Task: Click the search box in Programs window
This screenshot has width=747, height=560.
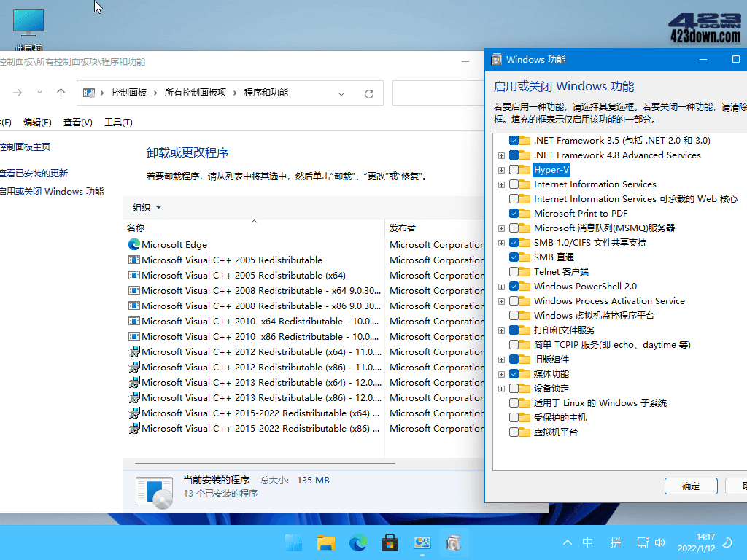Action: click(438, 93)
